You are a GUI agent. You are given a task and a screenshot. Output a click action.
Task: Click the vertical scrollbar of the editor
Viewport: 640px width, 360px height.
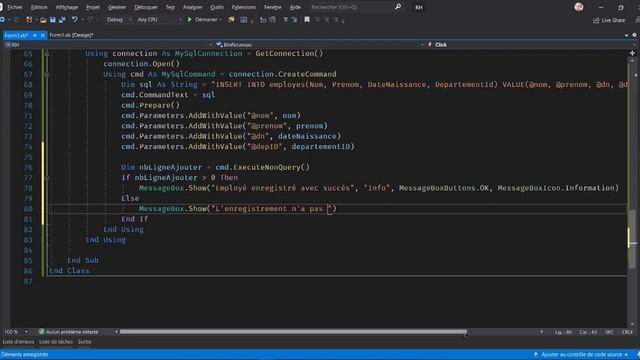tap(632, 192)
